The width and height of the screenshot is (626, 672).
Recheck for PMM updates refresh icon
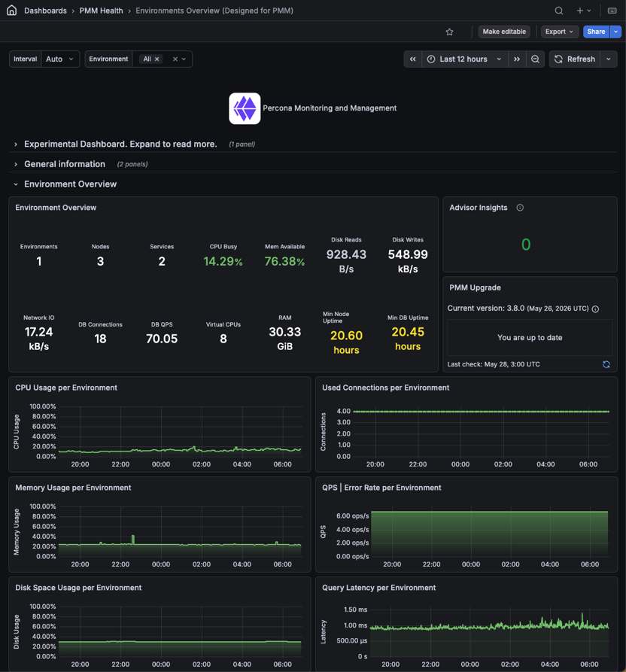(606, 364)
